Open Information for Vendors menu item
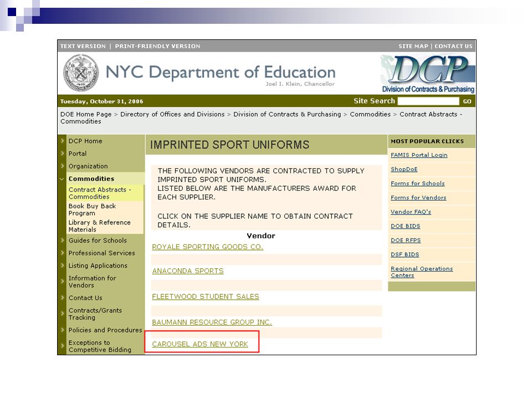The image size is (532, 399). click(93, 282)
